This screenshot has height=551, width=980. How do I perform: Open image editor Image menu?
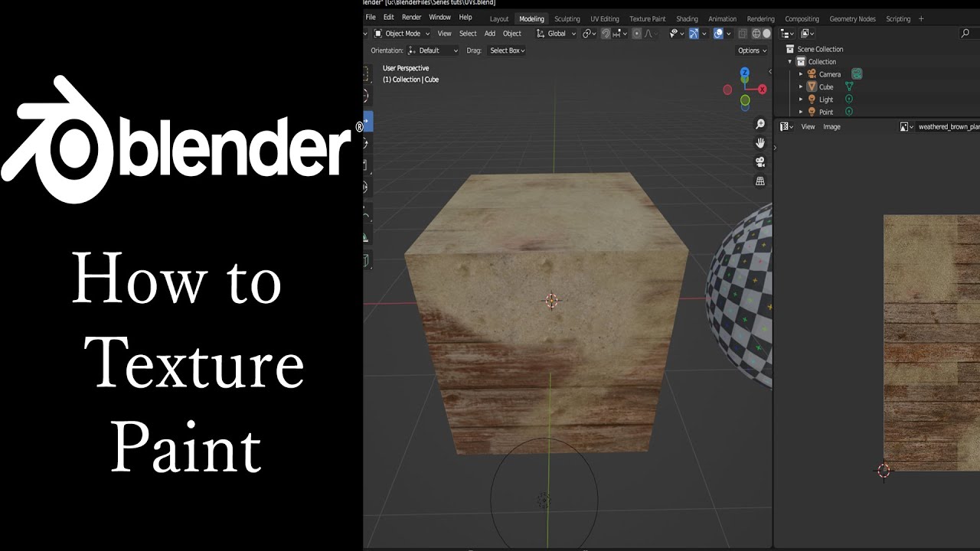831,126
